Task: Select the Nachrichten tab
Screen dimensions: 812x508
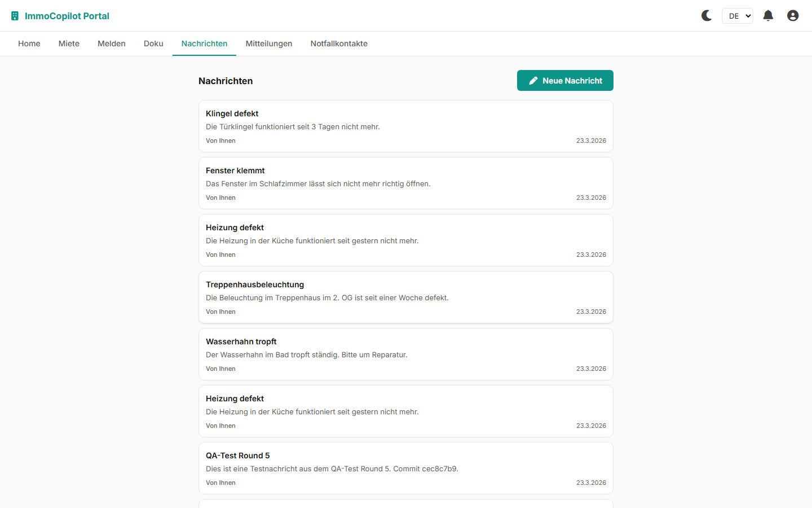Action: [204, 43]
